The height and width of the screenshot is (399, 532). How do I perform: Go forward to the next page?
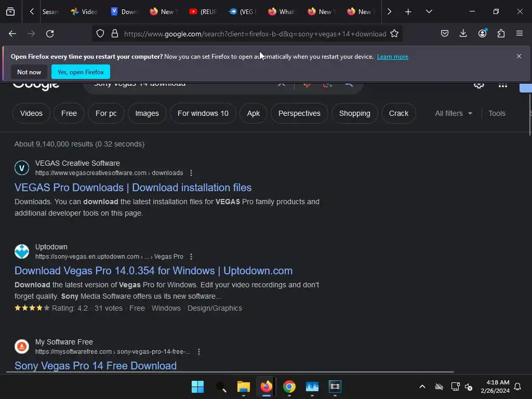31,34
